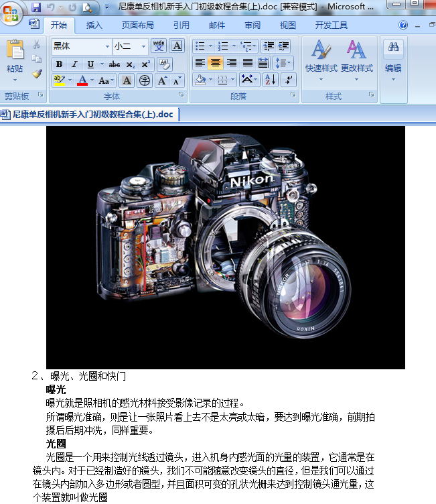Shrink font size with small A icon
436x504 pixels.
click(177, 80)
